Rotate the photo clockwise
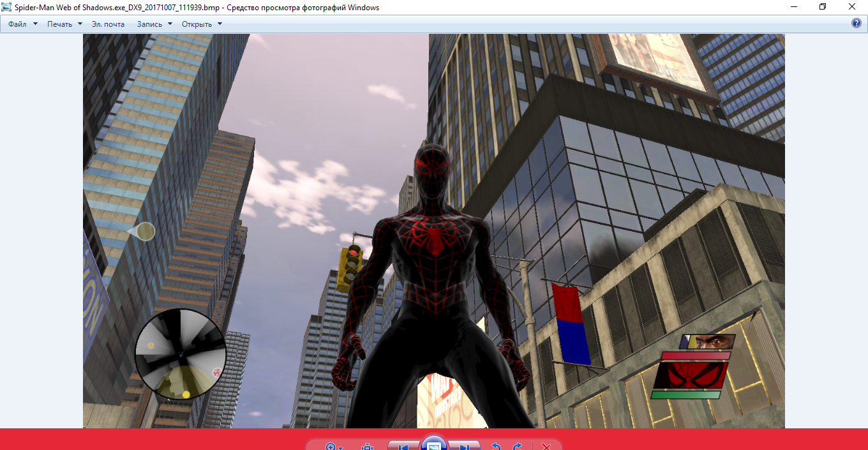 click(x=518, y=446)
